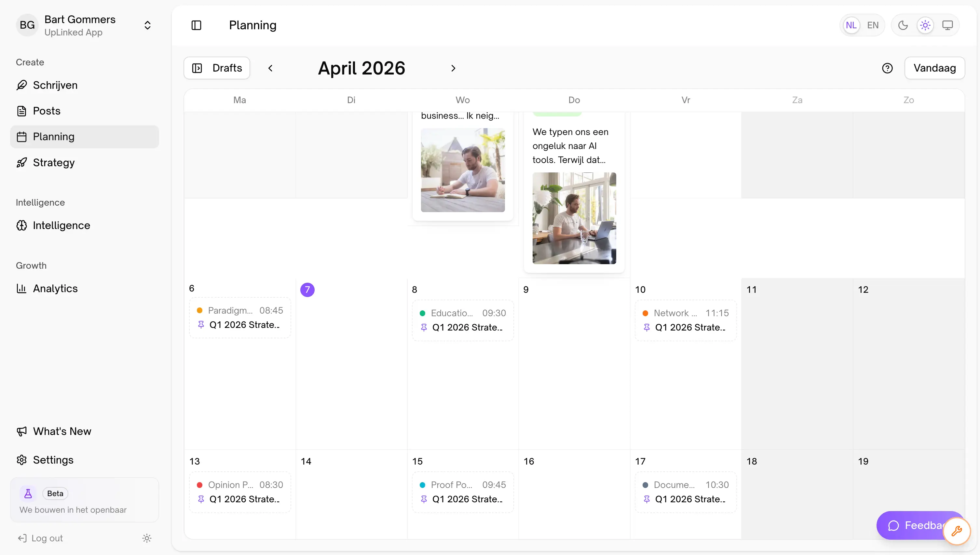The height and width of the screenshot is (555, 980).
Task: Click the Vandaag button
Action: [934, 68]
